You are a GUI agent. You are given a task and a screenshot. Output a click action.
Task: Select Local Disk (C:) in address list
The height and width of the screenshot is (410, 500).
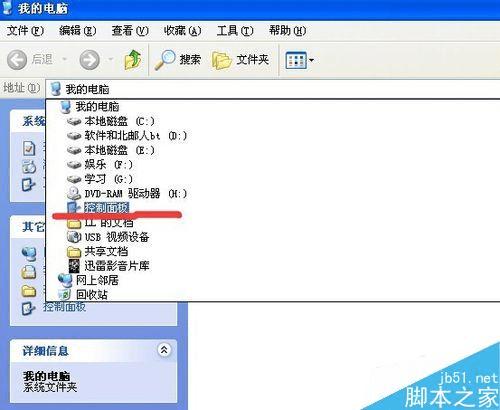tap(111, 121)
